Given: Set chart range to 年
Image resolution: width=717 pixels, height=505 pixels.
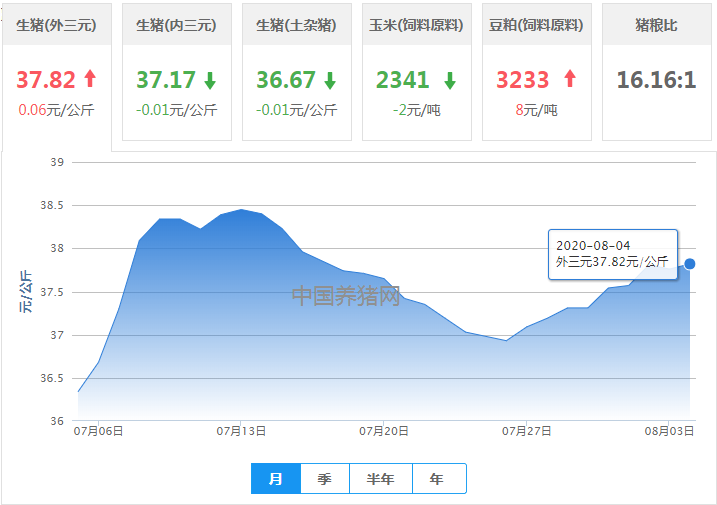Looking at the screenshot, I should click(437, 479).
